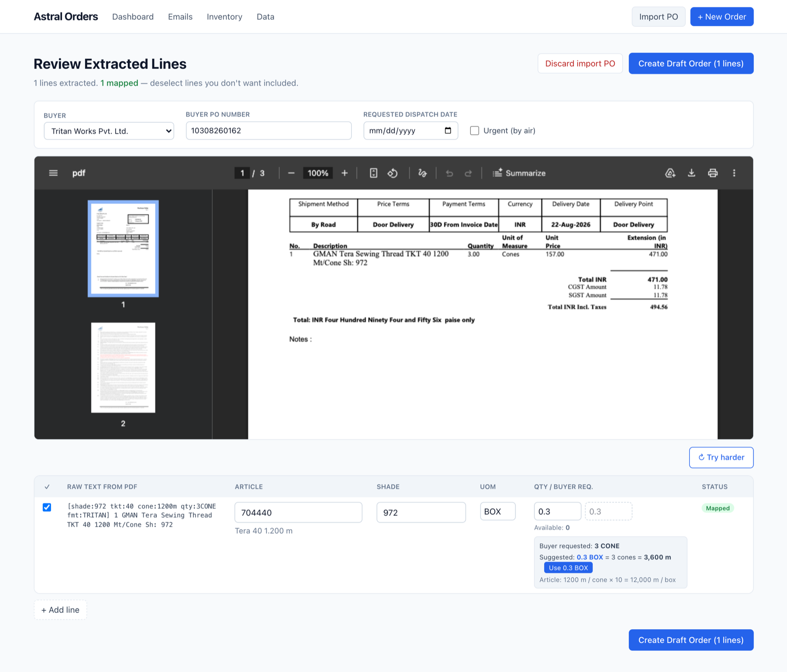Click the + New Order button
The height and width of the screenshot is (672, 787).
point(721,17)
